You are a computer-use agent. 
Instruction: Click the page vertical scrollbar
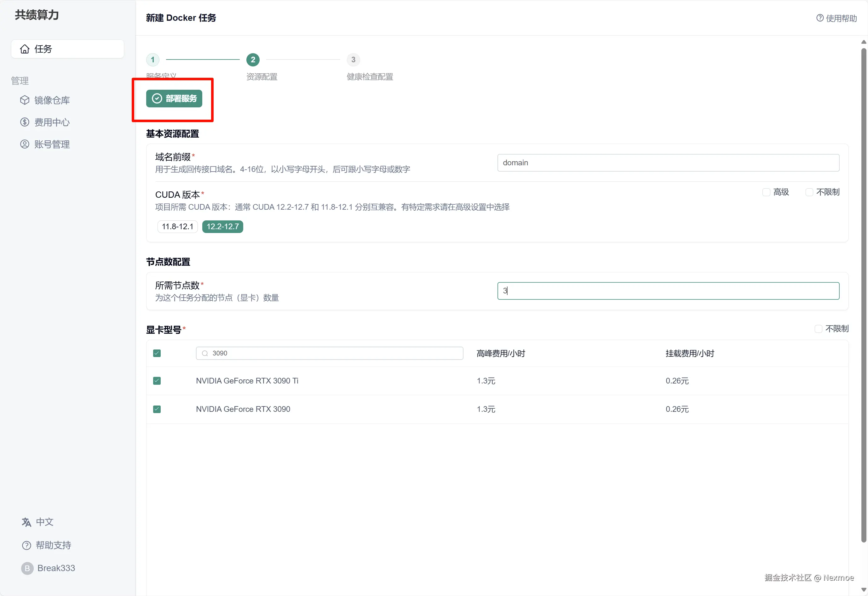pos(864,295)
